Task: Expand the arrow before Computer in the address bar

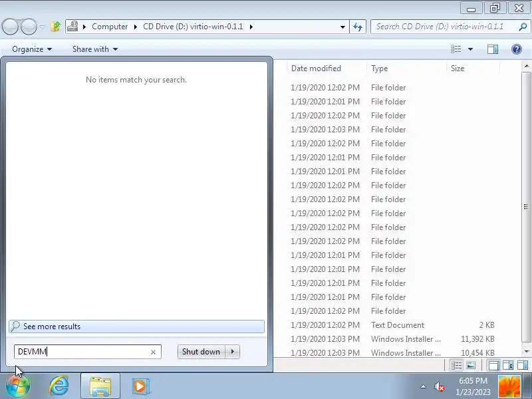Action: 84,27
